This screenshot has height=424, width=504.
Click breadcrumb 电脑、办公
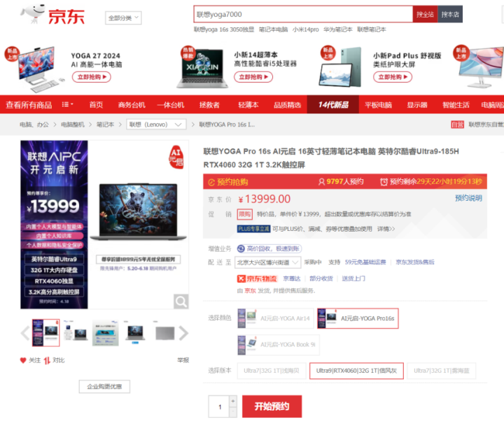[34, 125]
